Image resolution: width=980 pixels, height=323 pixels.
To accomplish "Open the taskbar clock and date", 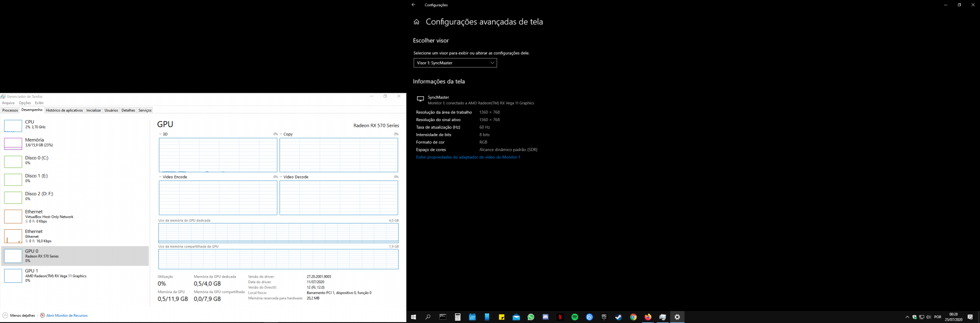I will [954, 317].
